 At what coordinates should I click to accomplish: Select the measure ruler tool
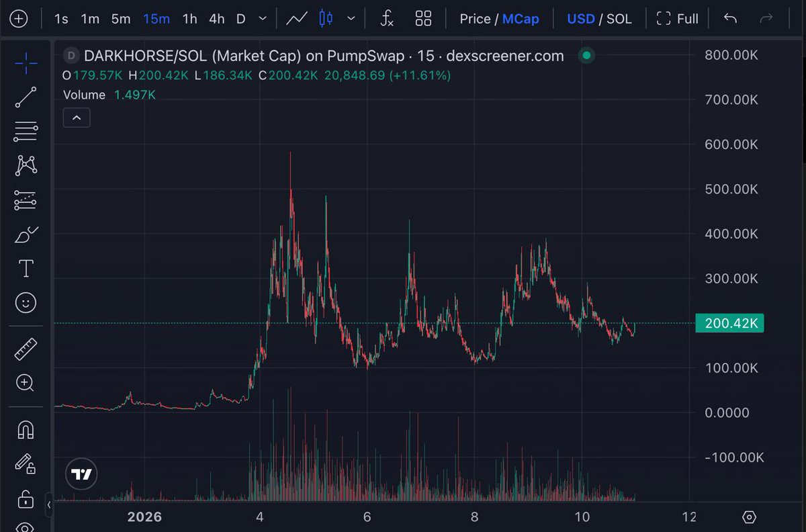26,348
